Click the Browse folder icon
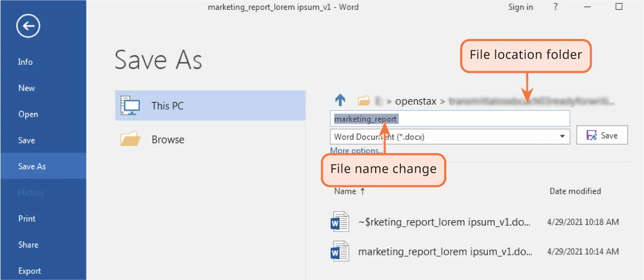 click(130, 140)
